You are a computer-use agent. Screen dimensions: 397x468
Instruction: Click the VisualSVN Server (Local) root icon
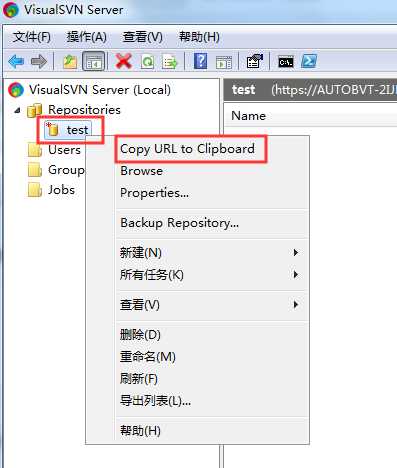click(16, 90)
